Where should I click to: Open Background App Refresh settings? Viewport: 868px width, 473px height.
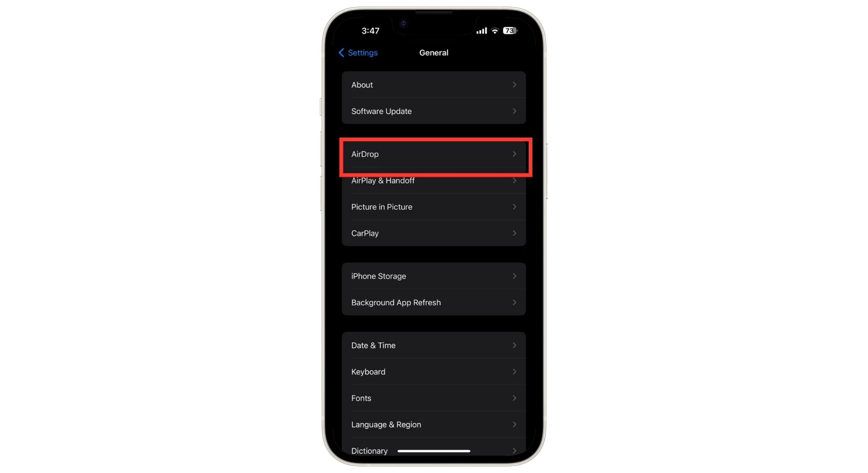click(434, 302)
